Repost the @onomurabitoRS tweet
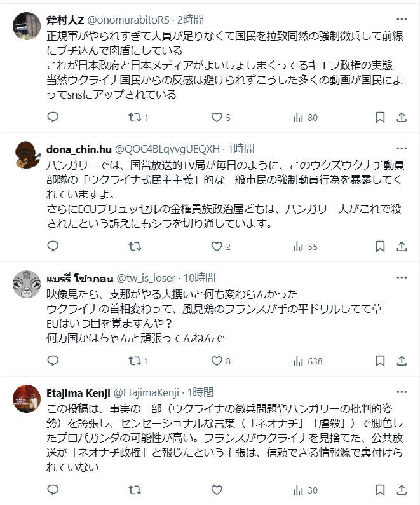The height and width of the screenshot is (505, 420). tap(135, 118)
